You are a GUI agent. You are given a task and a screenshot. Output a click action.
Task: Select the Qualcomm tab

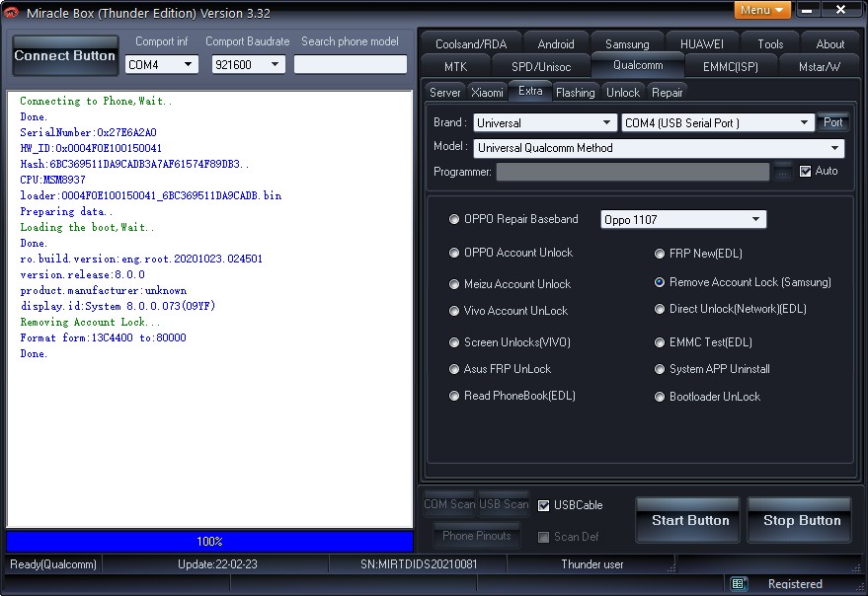[638, 65]
